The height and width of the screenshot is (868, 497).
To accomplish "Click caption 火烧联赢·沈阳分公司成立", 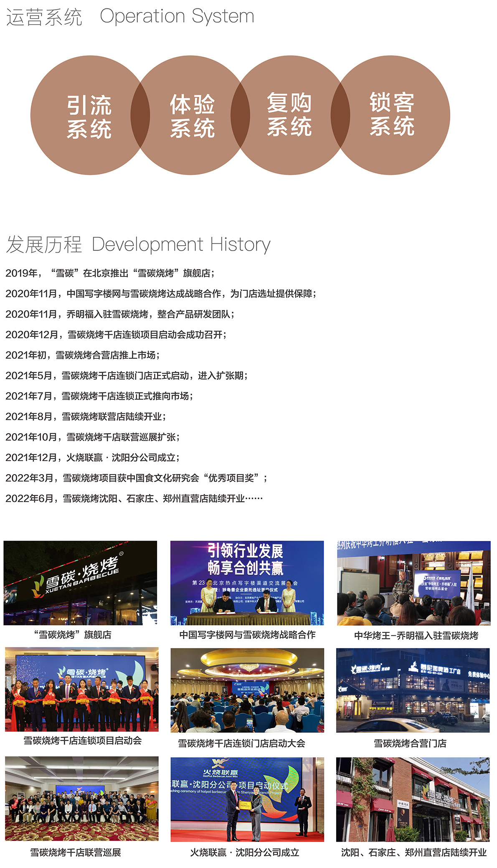I will 245,853.
